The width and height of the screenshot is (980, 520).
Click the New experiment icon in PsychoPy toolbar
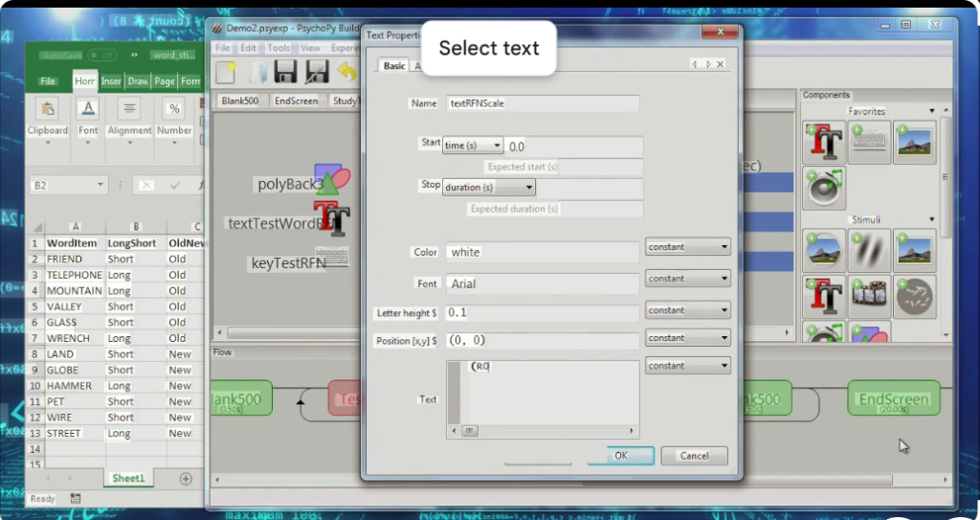[226, 72]
